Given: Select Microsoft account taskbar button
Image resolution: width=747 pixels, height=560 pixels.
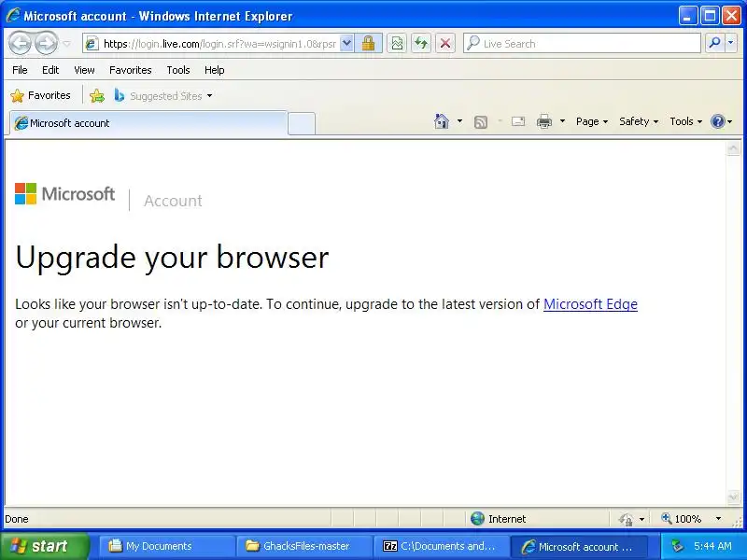Looking at the screenshot, I should 578,546.
